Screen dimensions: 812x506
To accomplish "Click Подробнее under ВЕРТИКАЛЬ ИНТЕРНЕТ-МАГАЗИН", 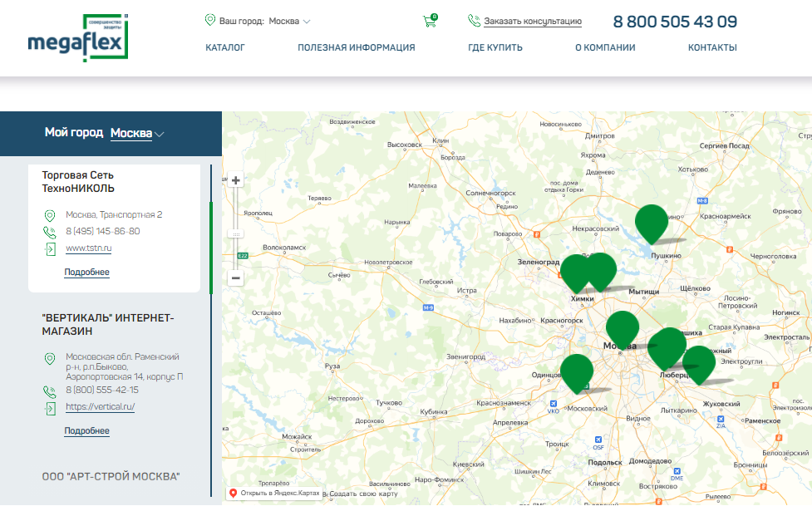I will [86, 430].
